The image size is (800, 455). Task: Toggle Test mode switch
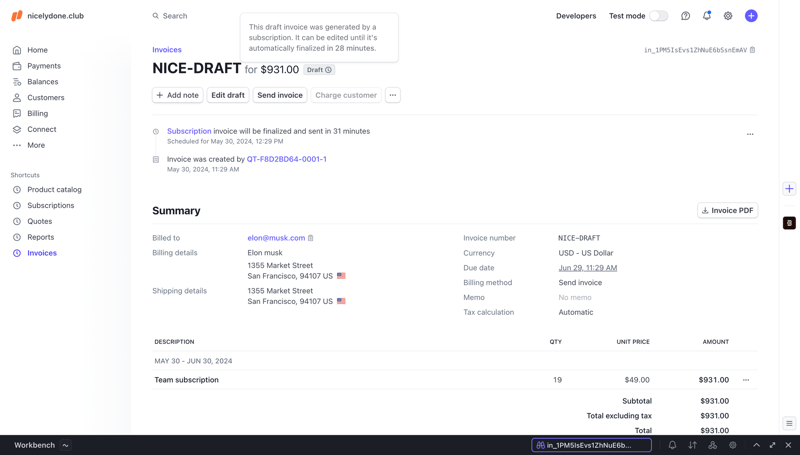pos(658,16)
